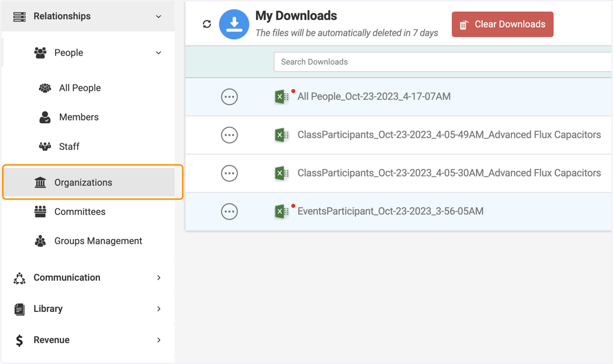
Task: Open Members in sidebar
Action: (x=79, y=117)
